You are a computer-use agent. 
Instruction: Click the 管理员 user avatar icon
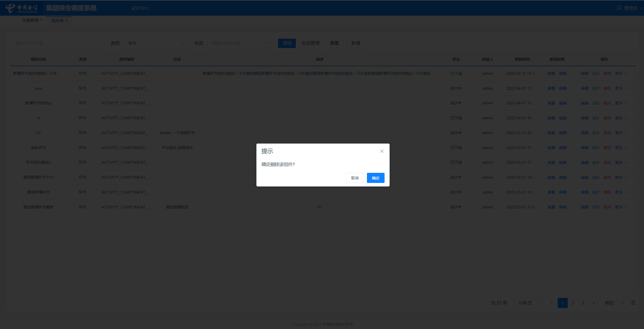619,8
